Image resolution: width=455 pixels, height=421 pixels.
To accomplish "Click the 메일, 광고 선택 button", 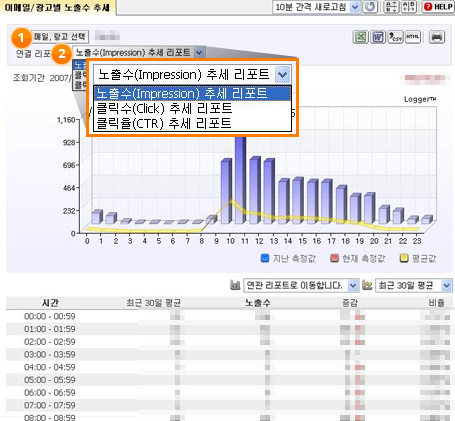I will (x=60, y=36).
